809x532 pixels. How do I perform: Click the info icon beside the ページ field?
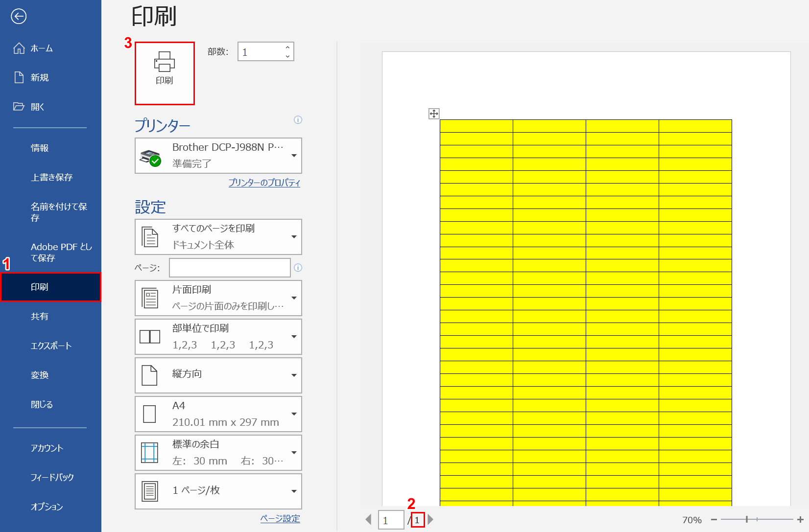(x=298, y=268)
